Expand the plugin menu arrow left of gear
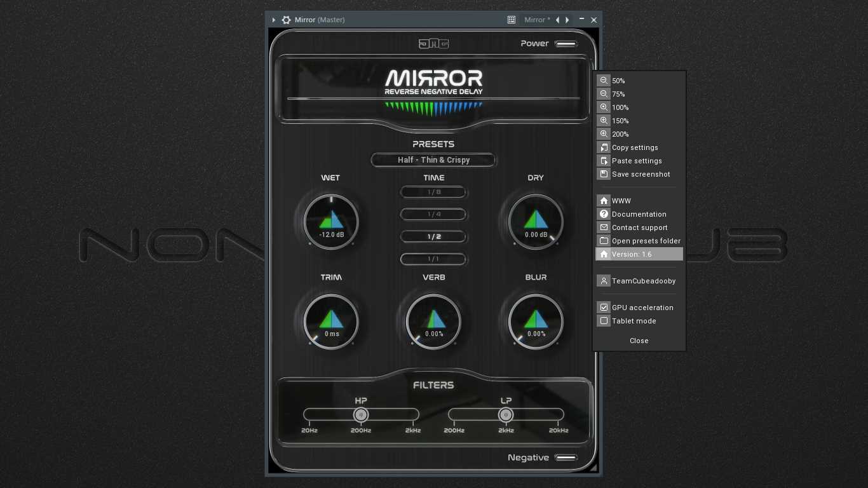Image resolution: width=868 pixels, height=488 pixels. [x=274, y=20]
